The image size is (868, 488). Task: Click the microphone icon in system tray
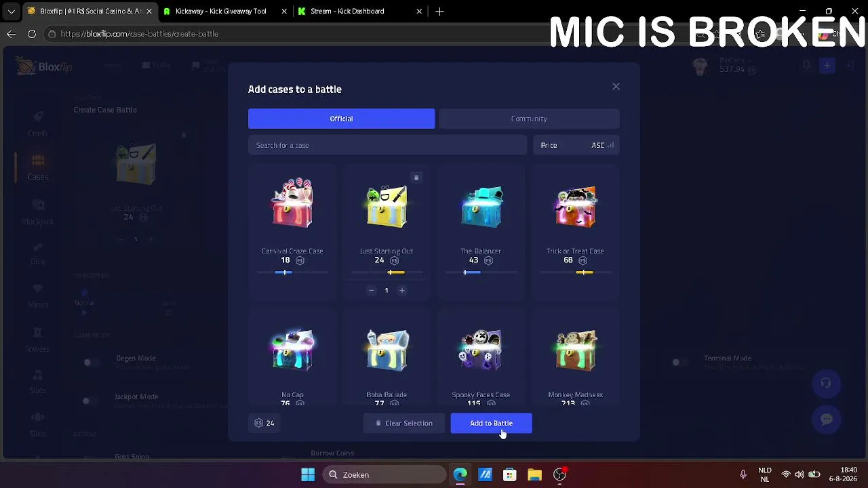pos(743,474)
